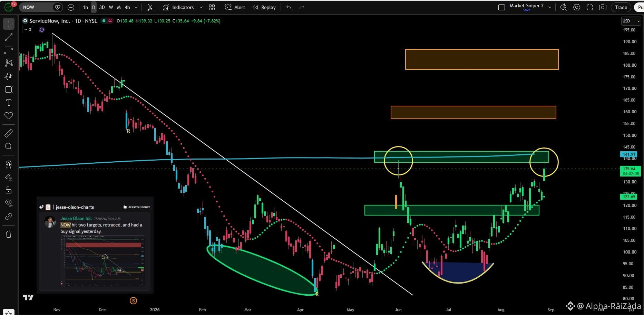Image resolution: width=644 pixels, height=315 pixels.
Task: Click the TradingView logo on the chart
Action: coord(28,297)
